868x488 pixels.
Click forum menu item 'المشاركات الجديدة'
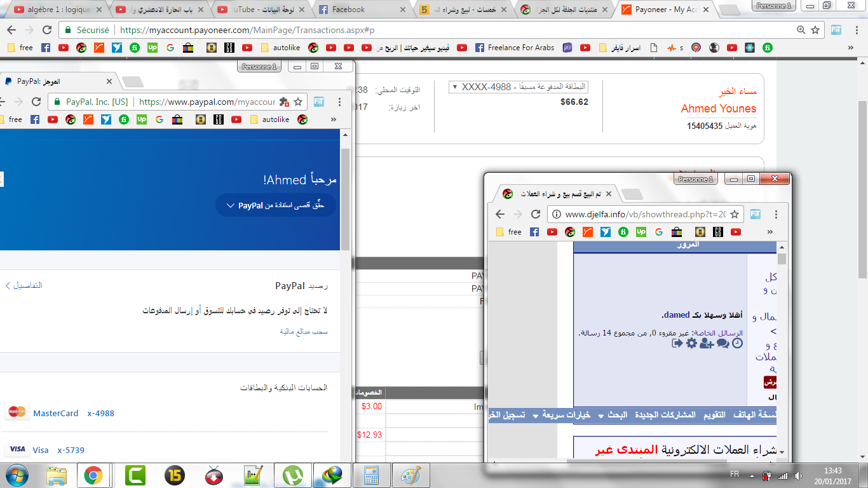pyautogui.click(x=666, y=415)
